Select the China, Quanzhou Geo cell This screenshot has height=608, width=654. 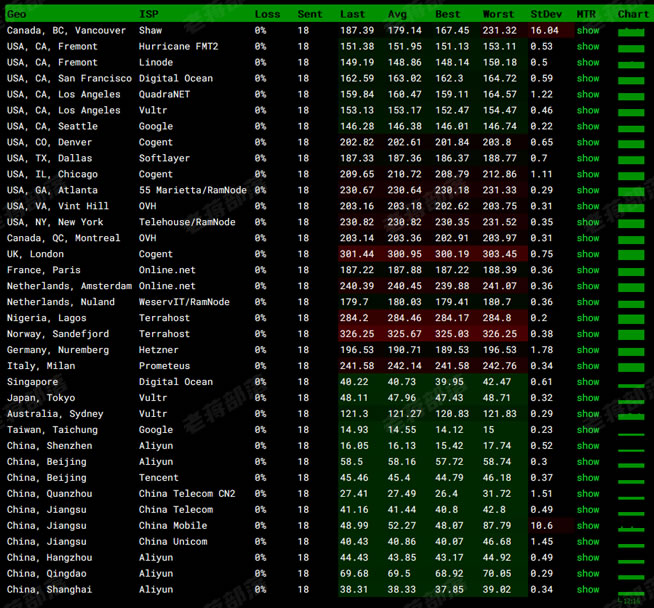pos(50,494)
